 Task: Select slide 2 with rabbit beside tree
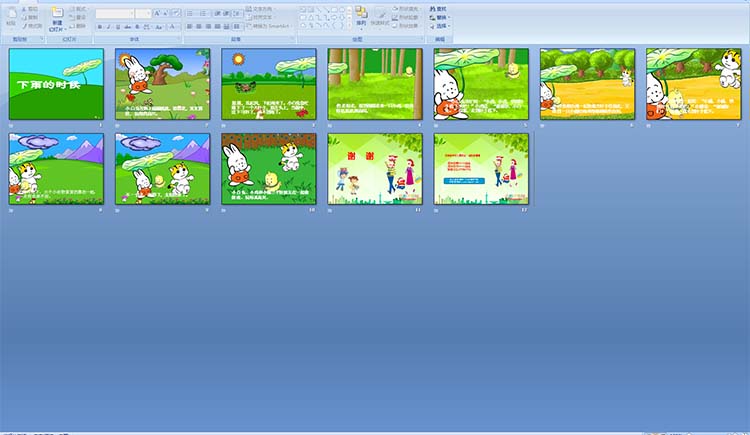pos(163,84)
